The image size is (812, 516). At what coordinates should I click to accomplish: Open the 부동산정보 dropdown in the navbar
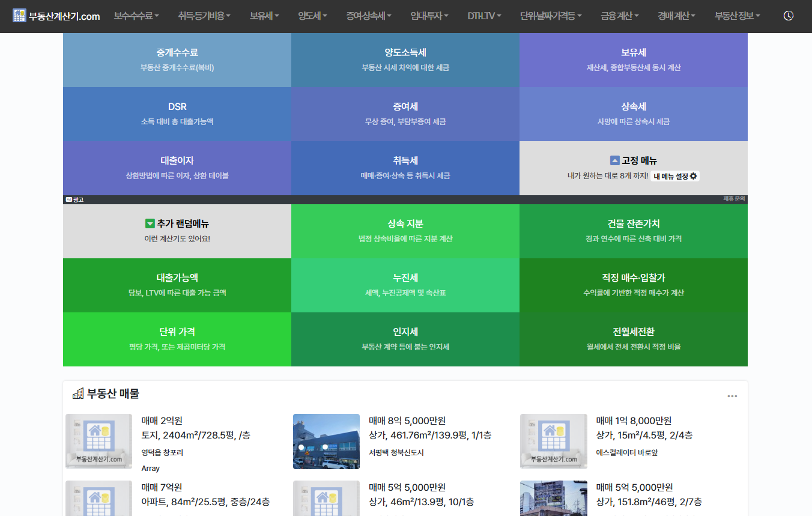(736, 16)
